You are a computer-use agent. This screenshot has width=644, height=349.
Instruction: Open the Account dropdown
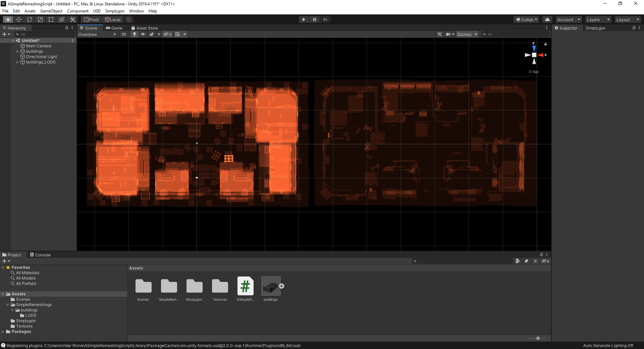pos(568,19)
